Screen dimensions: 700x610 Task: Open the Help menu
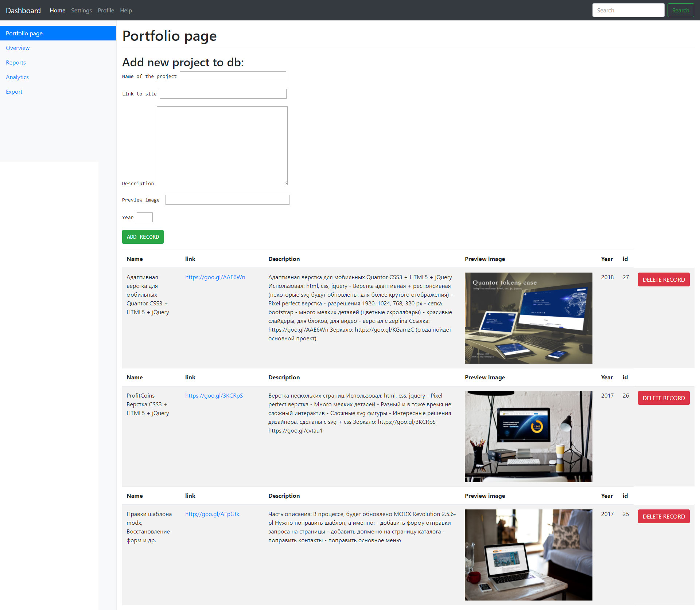126,10
